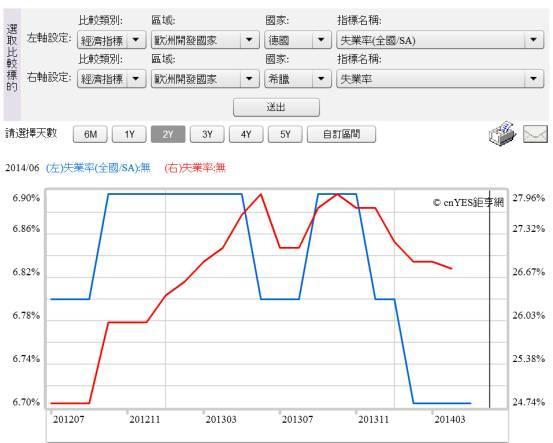
Task: Select the 5Y time range
Action: point(285,134)
